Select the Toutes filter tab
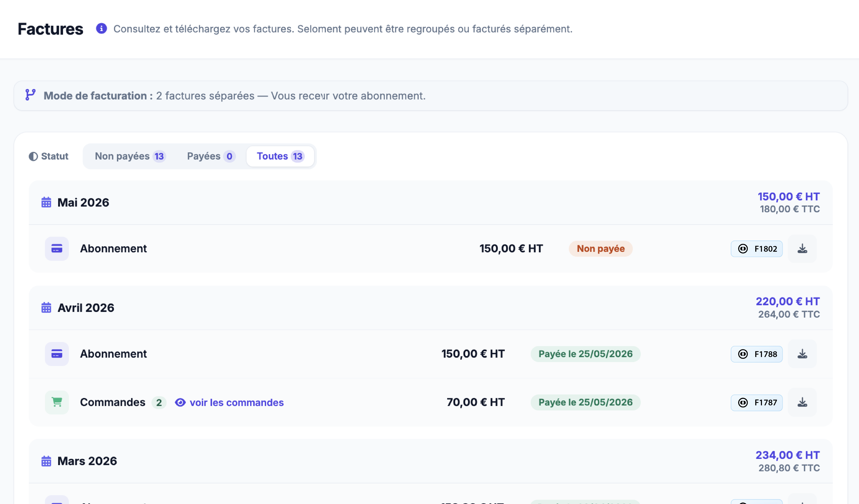 [x=280, y=156]
